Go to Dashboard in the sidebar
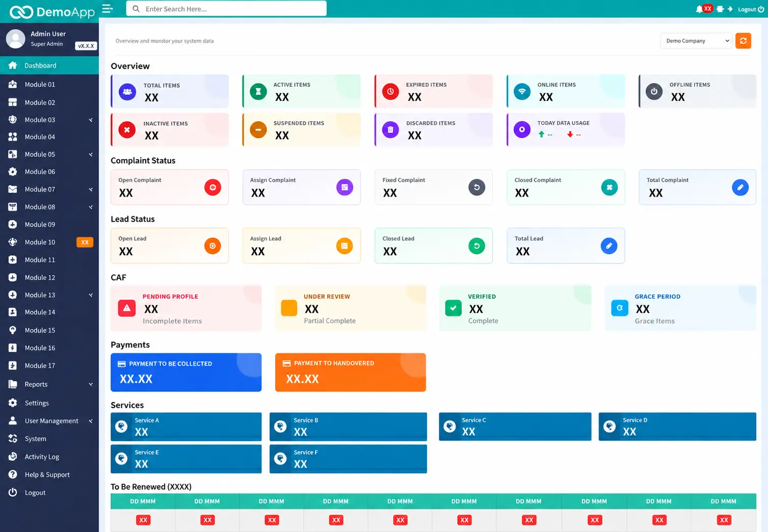Screen dimensions: 768x532 pyautogui.click(x=49, y=65)
